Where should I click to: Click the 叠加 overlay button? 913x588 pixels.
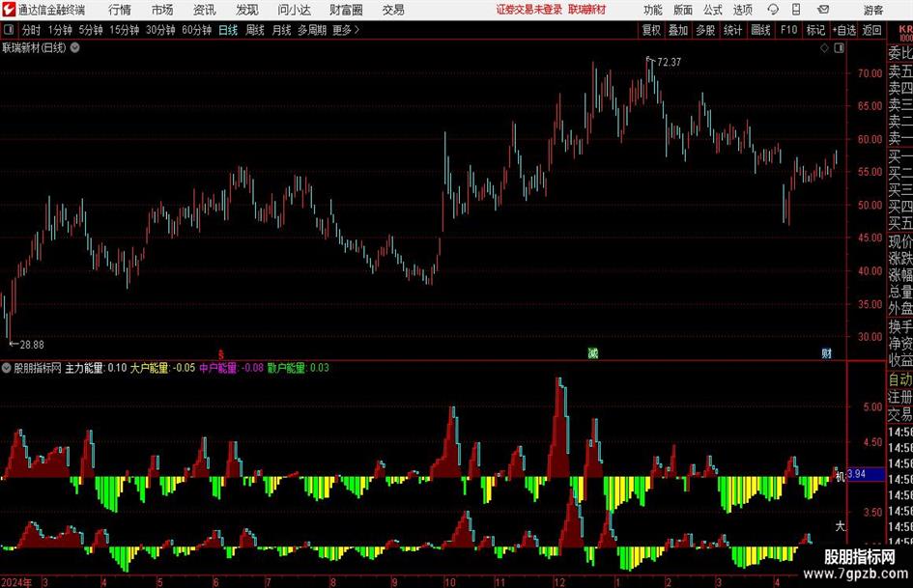[678, 30]
